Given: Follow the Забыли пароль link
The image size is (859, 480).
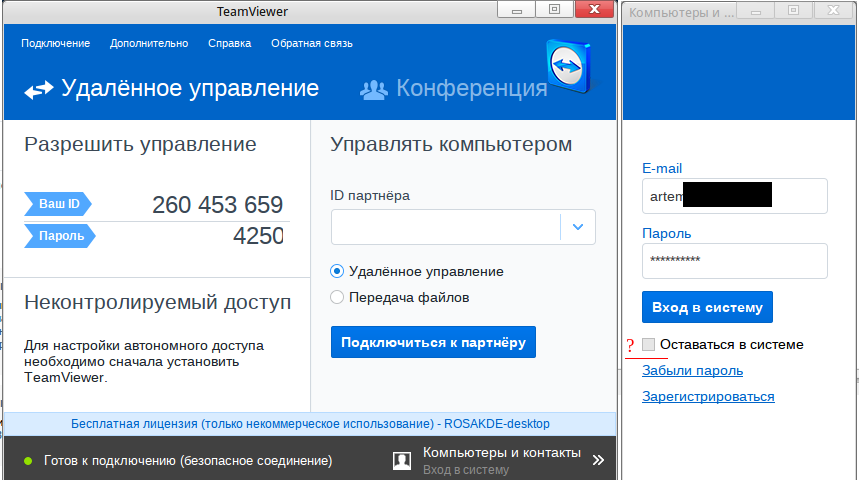Looking at the screenshot, I should (692, 371).
